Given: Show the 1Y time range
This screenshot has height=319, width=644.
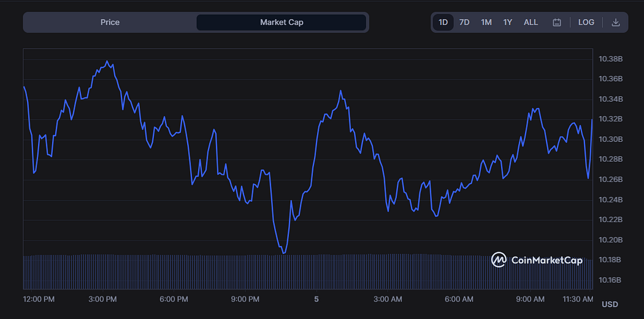Looking at the screenshot, I should [508, 23].
